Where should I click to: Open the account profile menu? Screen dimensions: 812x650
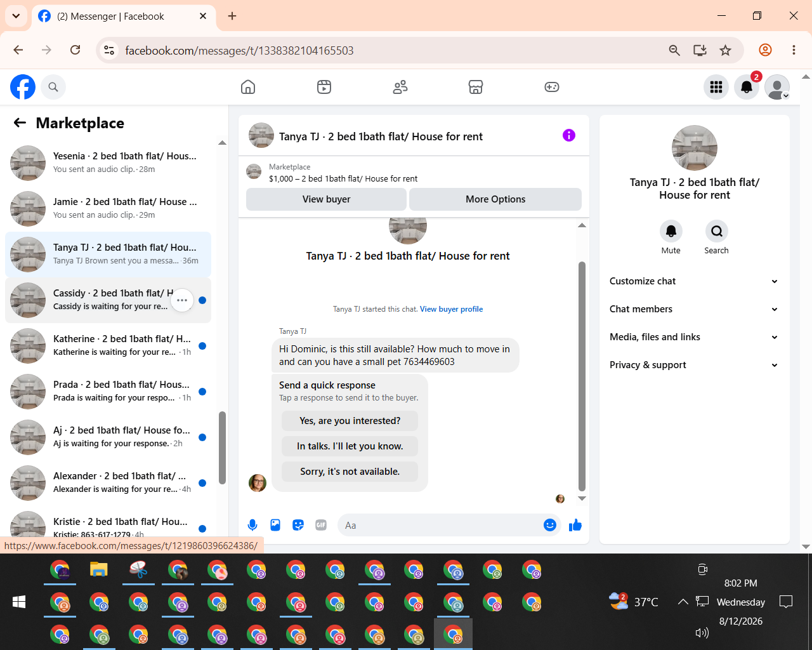tap(777, 87)
